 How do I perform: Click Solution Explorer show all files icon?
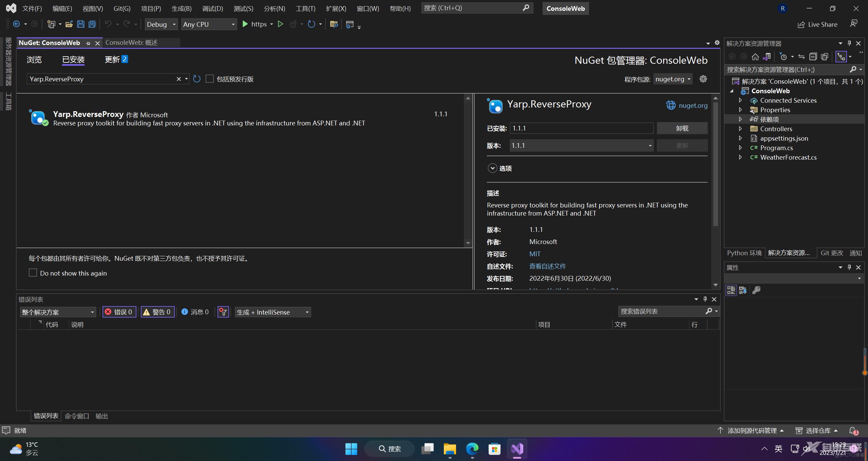[825, 57]
